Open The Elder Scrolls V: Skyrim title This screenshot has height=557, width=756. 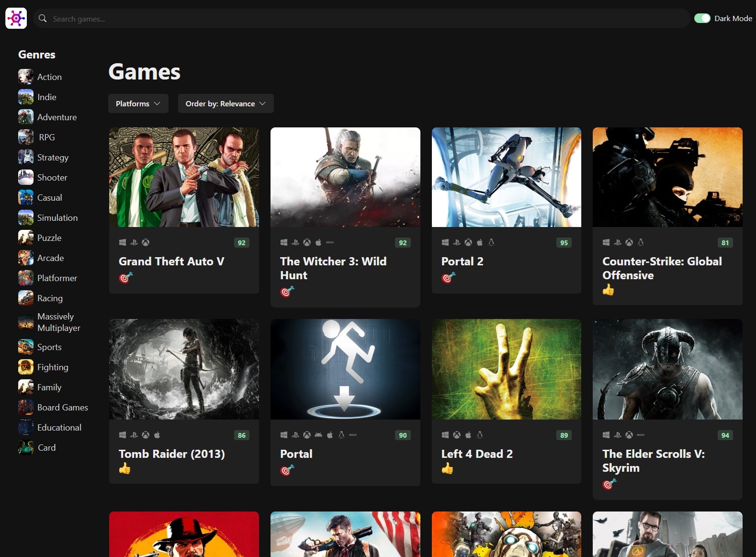coord(653,461)
